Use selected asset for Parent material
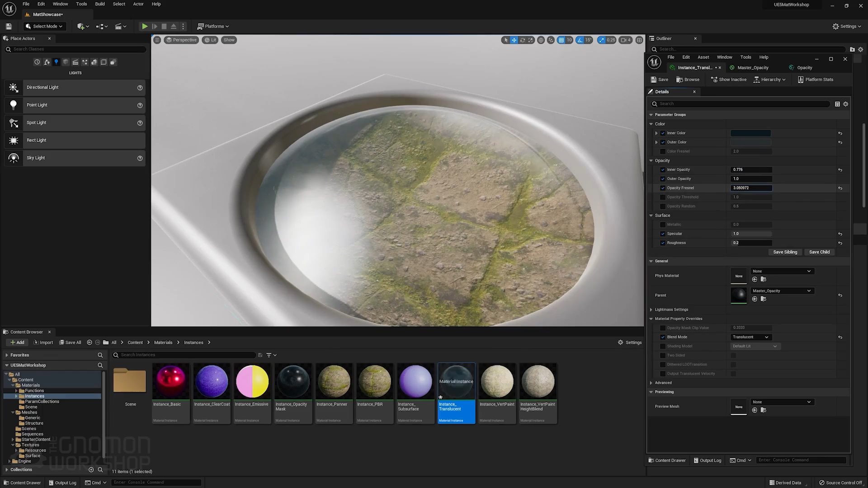Viewport: 868px width, 488px height. click(755, 299)
